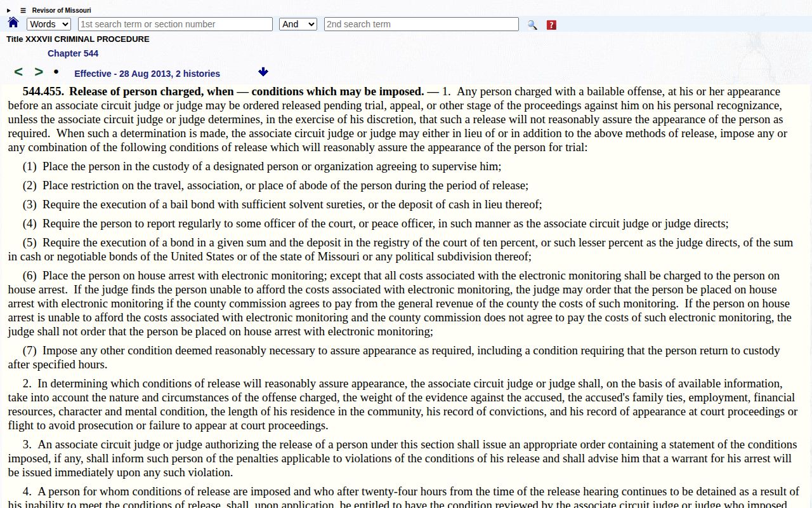Expand the triangle beside Revisor of Missouri

[x=9, y=11]
